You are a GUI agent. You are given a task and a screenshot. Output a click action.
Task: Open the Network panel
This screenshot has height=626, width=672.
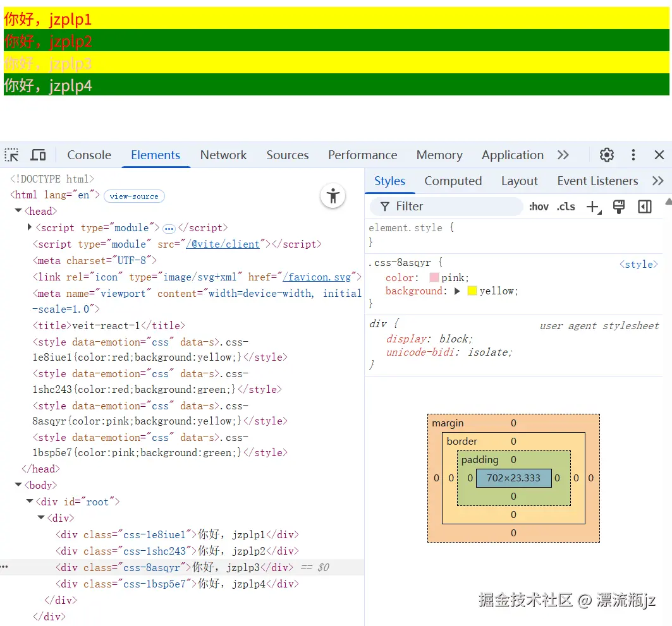pos(223,155)
